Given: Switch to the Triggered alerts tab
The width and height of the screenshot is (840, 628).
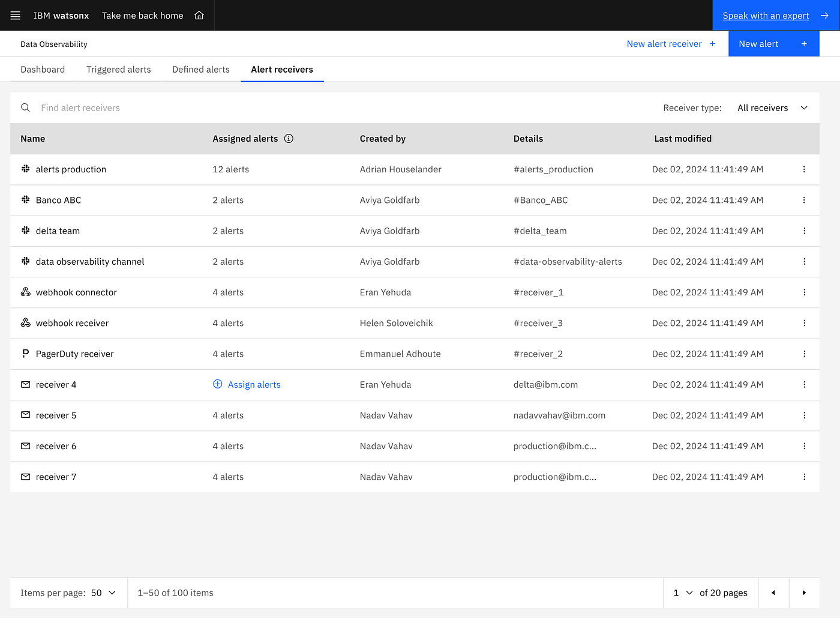Looking at the screenshot, I should point(119,70).
